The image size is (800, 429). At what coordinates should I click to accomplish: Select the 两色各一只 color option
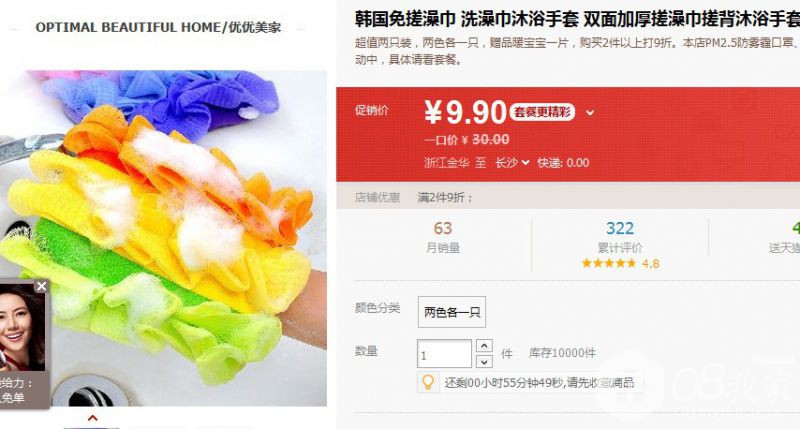(452, 312)
